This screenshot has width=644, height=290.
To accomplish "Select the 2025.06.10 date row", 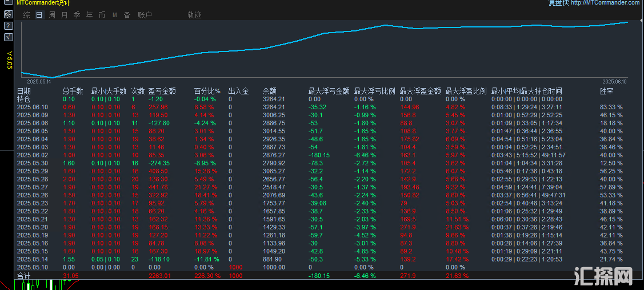I will 33,107.
